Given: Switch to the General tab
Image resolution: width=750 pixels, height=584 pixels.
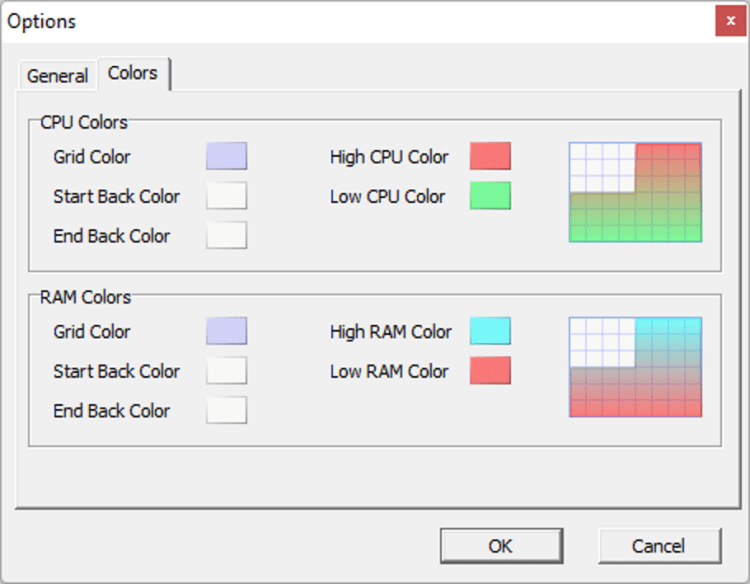Looking at the screenshot, I should pyautogui.click(x=57, y=76).
